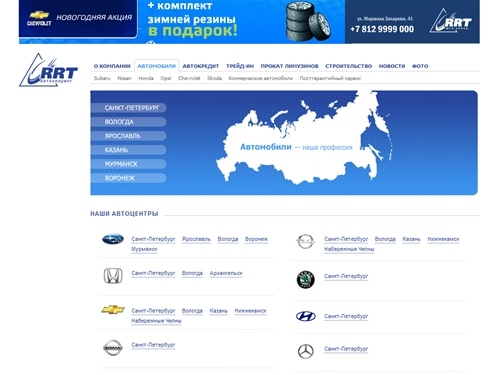This screenshot has height=375, width=500.
Task: Click phone number +7 812 9999 000
Action: [382, 29]
